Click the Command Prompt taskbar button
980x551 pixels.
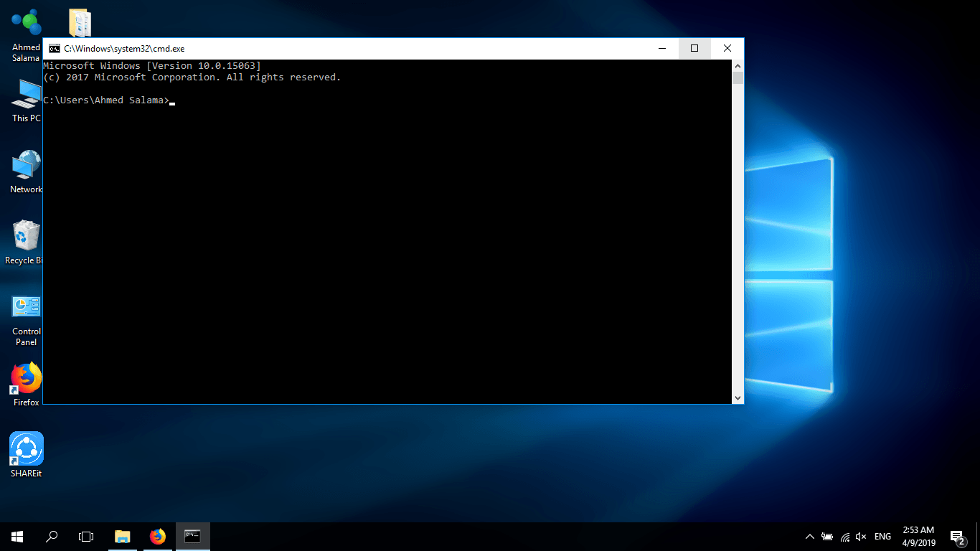coord(192,536)
